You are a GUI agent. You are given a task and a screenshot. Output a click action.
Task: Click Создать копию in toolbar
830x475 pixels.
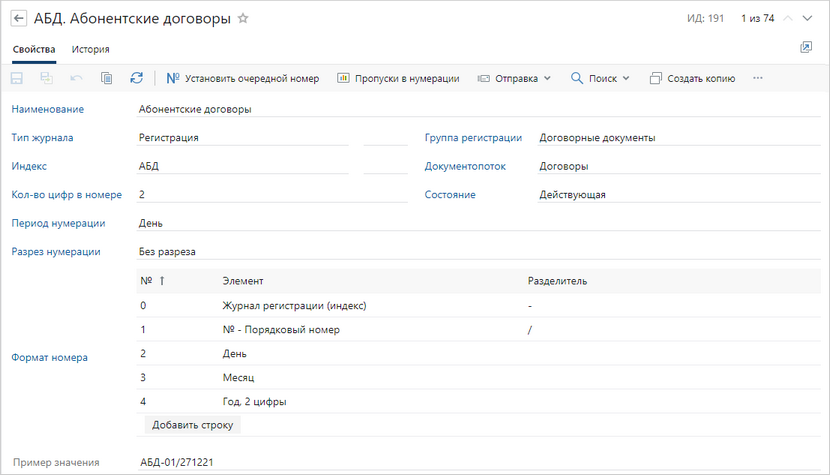pos(692,78)
